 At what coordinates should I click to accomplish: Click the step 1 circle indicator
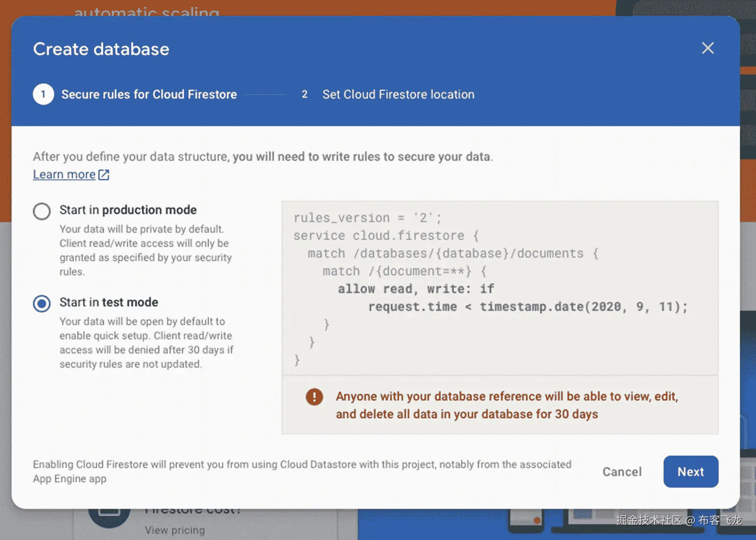click(43, 94)
